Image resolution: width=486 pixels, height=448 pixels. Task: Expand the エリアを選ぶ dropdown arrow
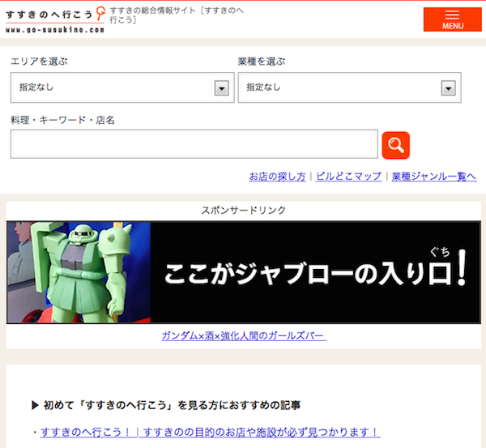pos(221,88)
